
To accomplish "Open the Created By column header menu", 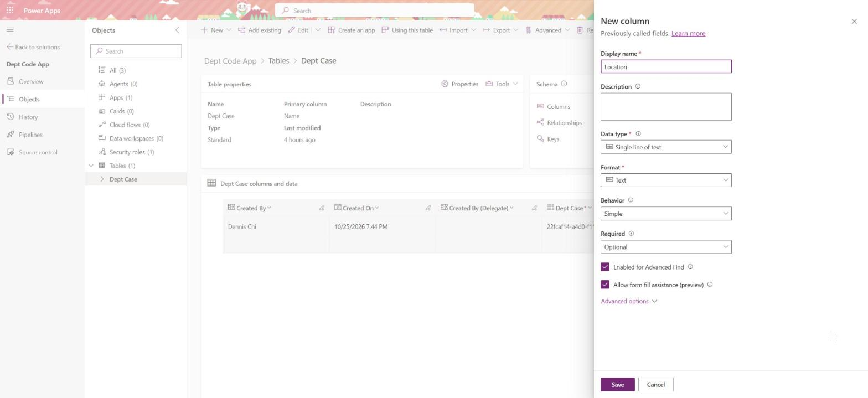I will 269,208.
